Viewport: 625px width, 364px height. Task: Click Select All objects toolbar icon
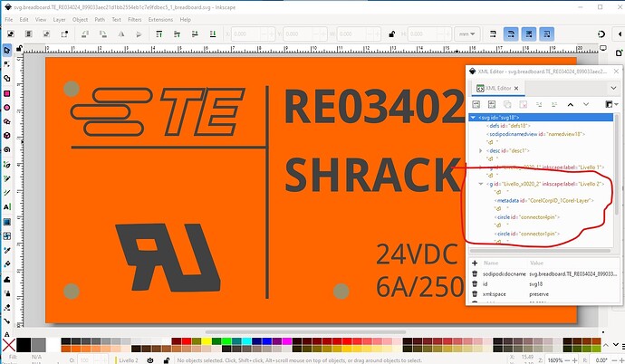click(x=11, y=34)
